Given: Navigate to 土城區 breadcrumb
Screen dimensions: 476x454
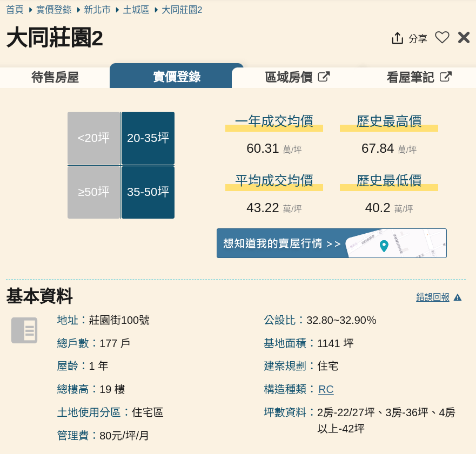Looking at the screenshot, I should [136, 10].
